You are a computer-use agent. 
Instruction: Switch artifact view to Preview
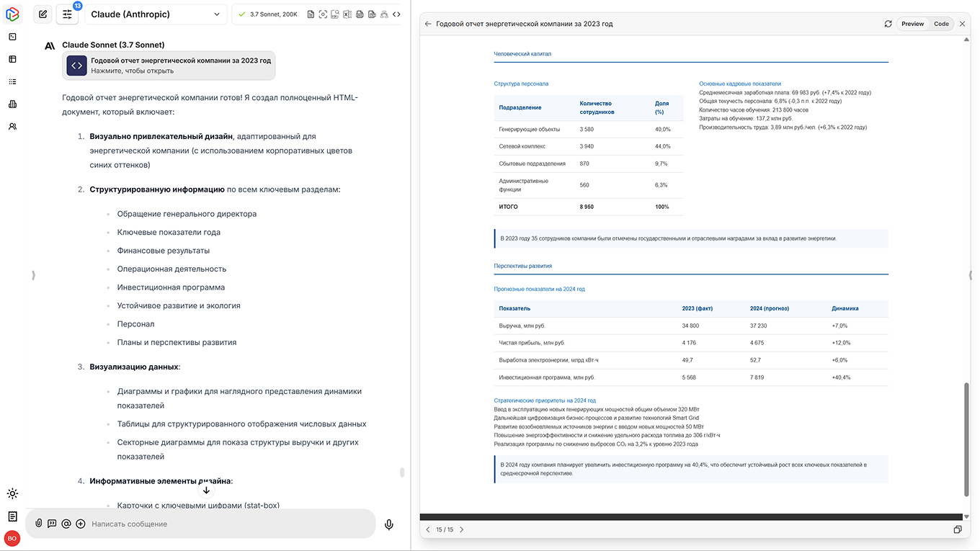click(912, 24)
